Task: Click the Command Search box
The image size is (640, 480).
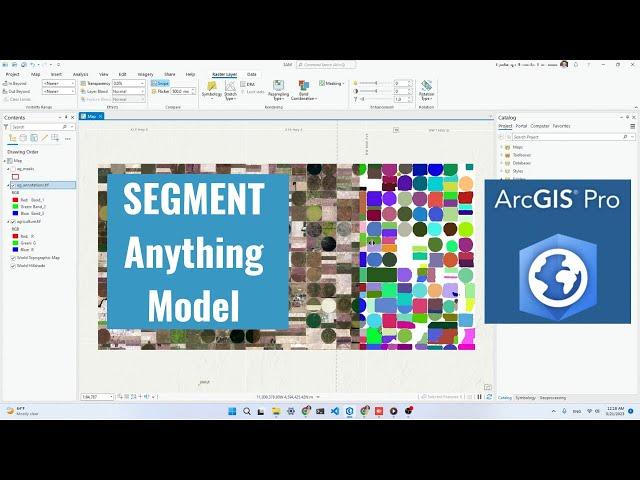Action: coord(326,64)
